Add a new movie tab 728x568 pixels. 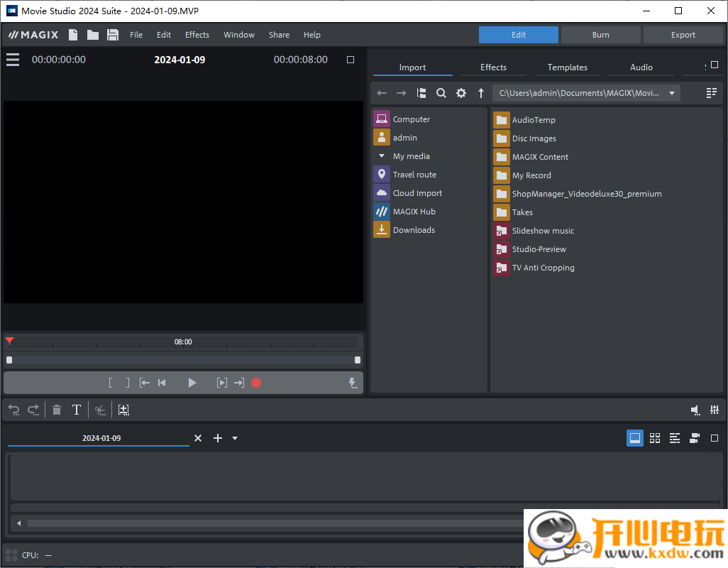click(x=218, y=438)
